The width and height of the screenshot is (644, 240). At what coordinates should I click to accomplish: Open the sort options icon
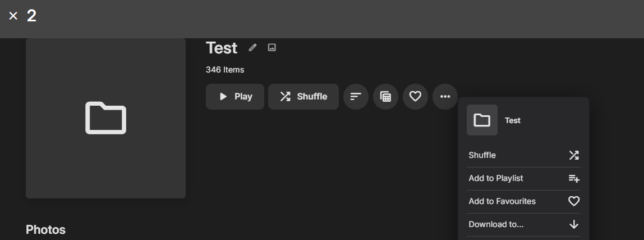coord(356,97)
